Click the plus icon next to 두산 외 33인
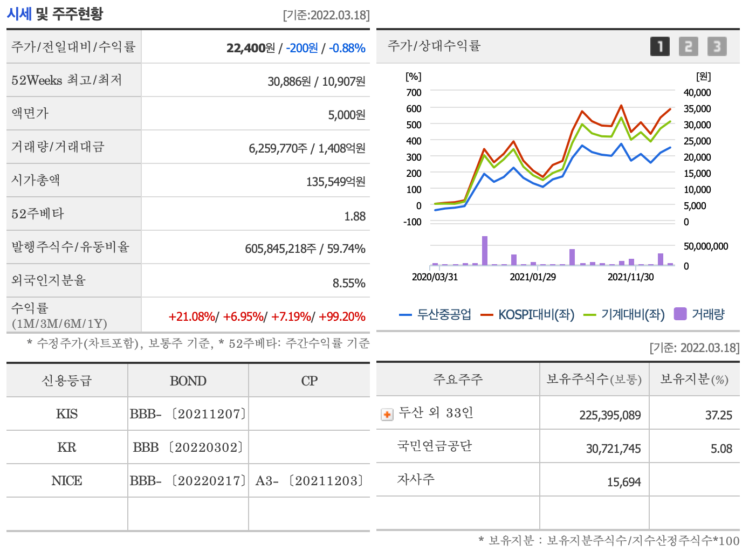The image size is (756, 551). coord(387,415)
